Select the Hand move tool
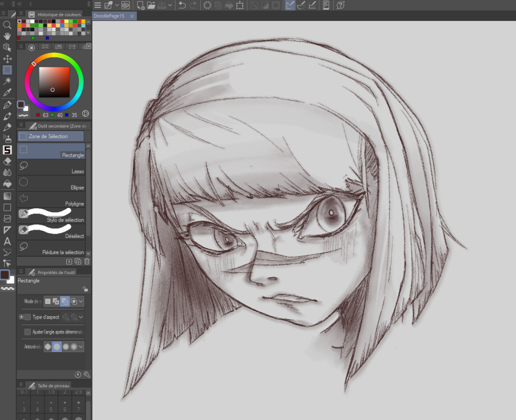Viewport: 516px width, 420px height. click(x=7, y=36)
